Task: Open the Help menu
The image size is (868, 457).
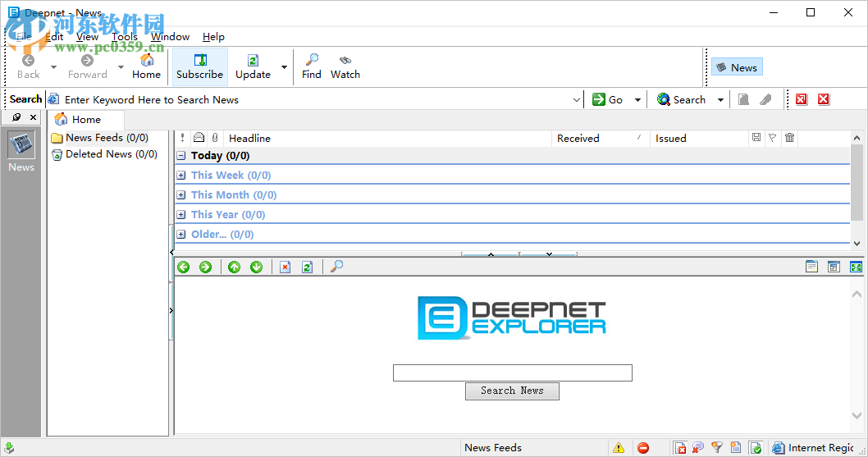Action: pyautogui.click(x=213, y=37)
